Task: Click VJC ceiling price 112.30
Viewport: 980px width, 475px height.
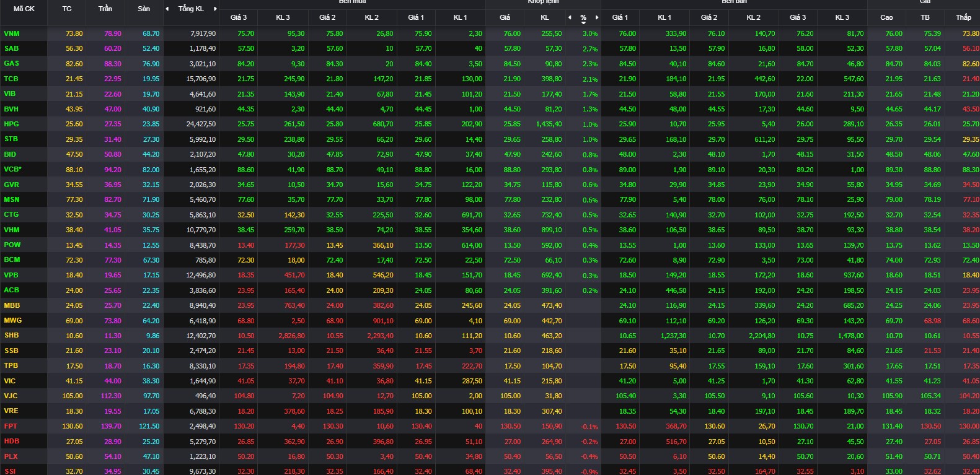Action: pos(111,396)
